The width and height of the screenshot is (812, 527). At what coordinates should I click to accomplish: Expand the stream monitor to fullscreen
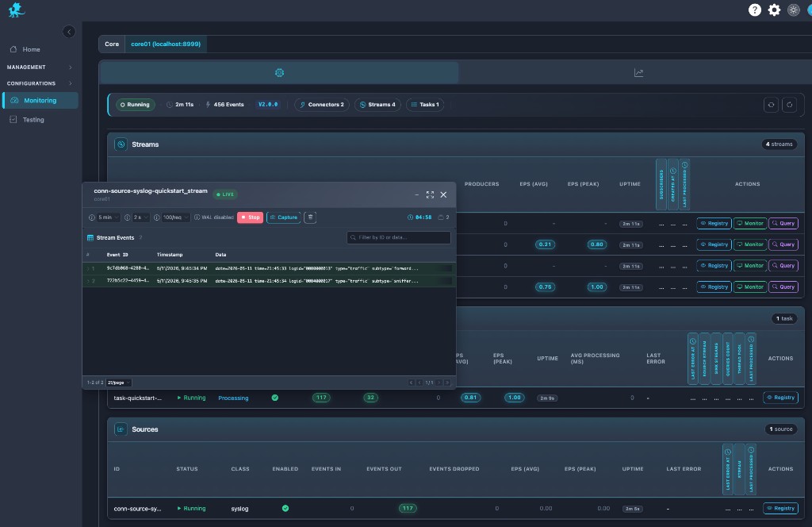coord(430,194)
